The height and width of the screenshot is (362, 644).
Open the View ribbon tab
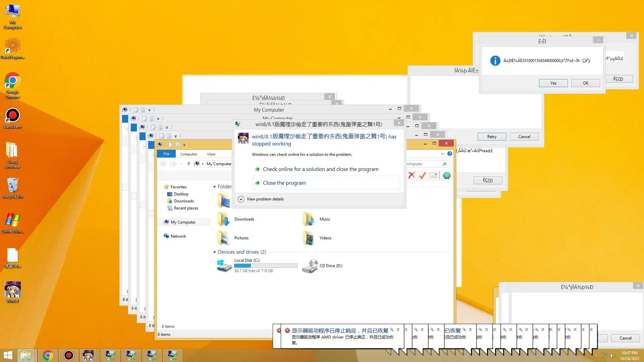point(211,154)
